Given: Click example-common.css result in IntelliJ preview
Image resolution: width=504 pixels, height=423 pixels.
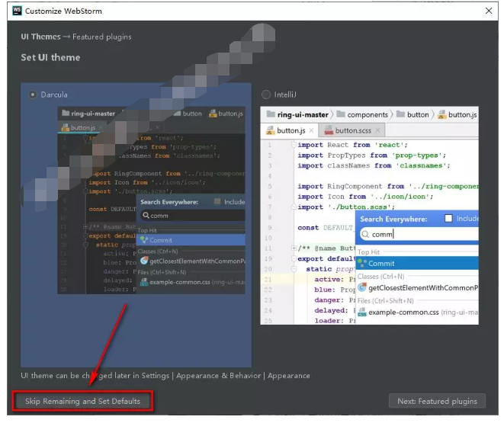Looking at the screenshot, I should coord(418,312).
